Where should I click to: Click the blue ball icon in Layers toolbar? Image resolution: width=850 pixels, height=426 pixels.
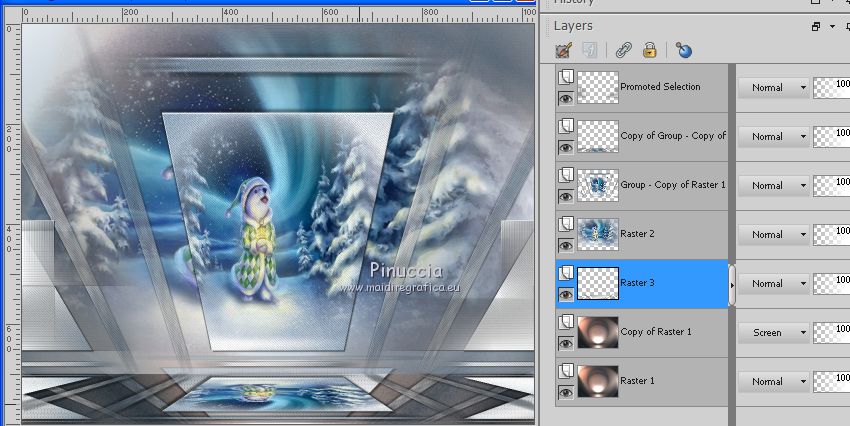[x=684, y=50]
